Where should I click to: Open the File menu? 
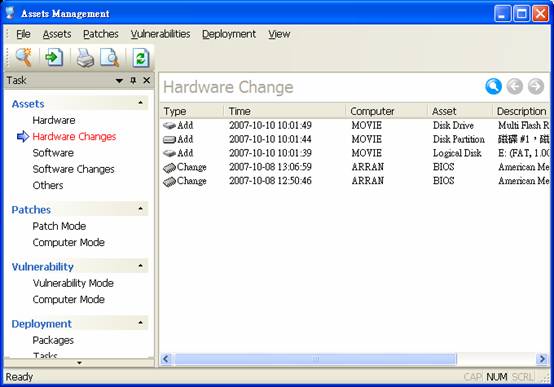23,34
